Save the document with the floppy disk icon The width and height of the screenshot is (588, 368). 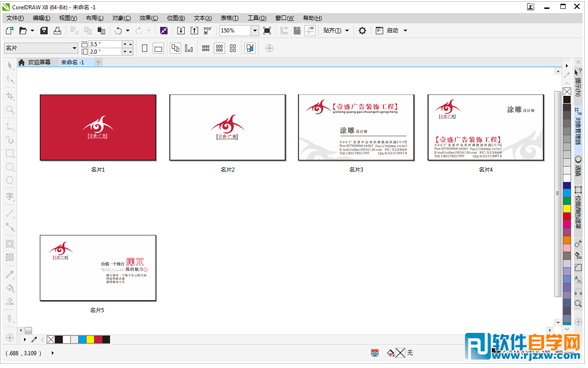point(44,31)
